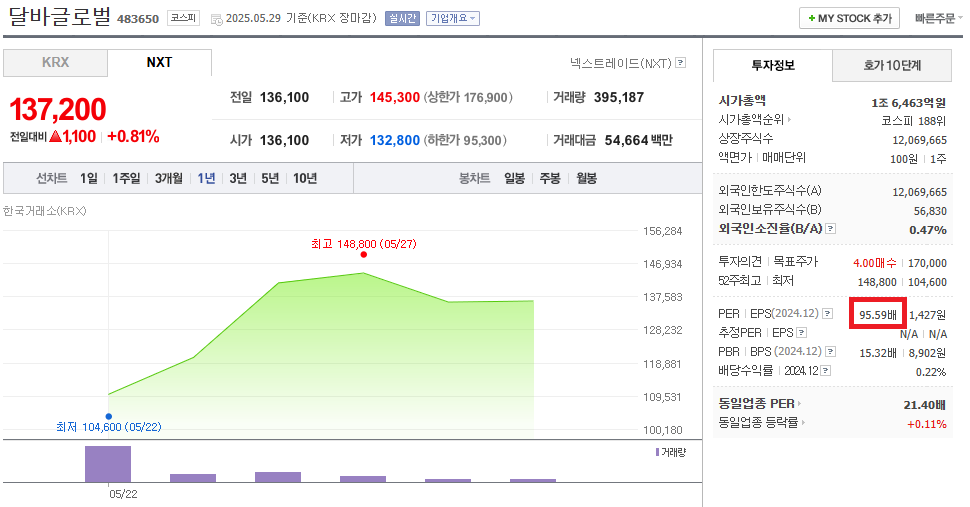970x507 pixels.
Task: Click the calendar icon before 2025.05.29
Action: [217, 19]
